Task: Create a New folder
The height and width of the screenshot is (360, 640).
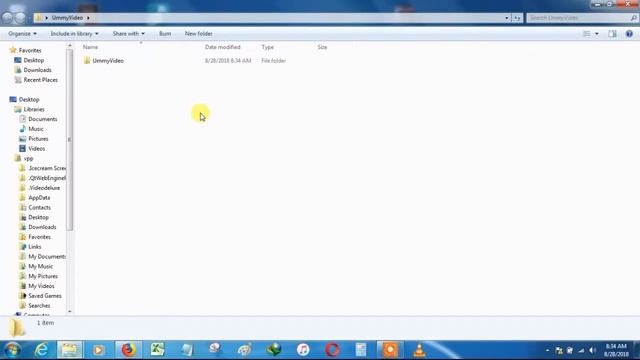Action: point(198,33)
